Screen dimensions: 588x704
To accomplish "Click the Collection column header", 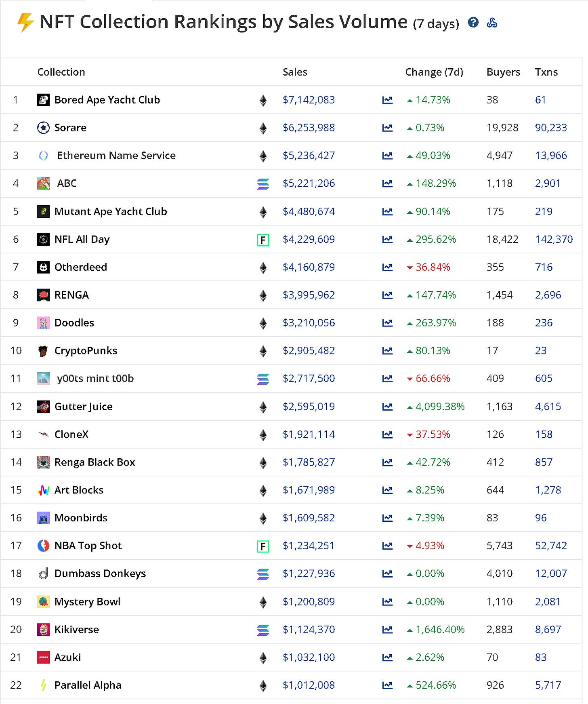I will 61,72.
